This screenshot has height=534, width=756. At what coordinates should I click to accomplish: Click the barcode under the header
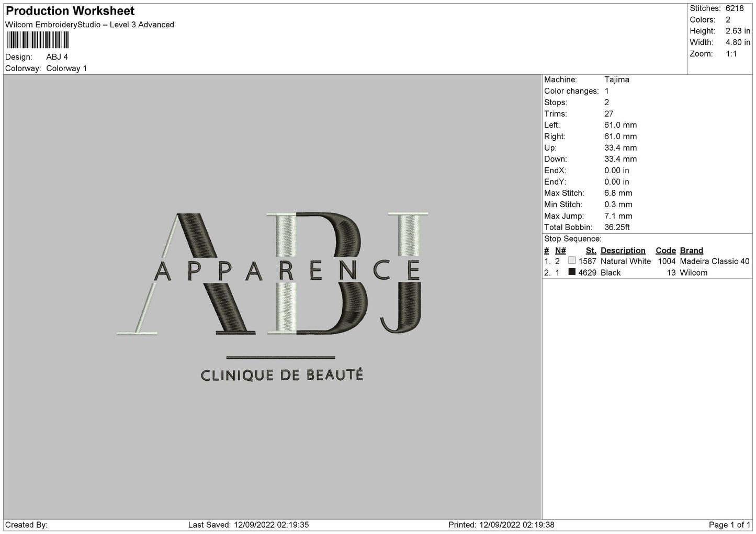[38, 40]
